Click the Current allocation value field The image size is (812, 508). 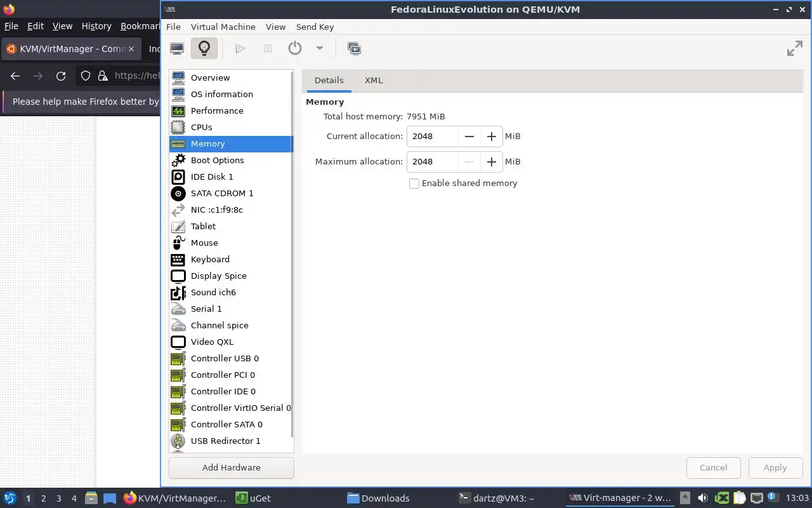coord(433,137)
